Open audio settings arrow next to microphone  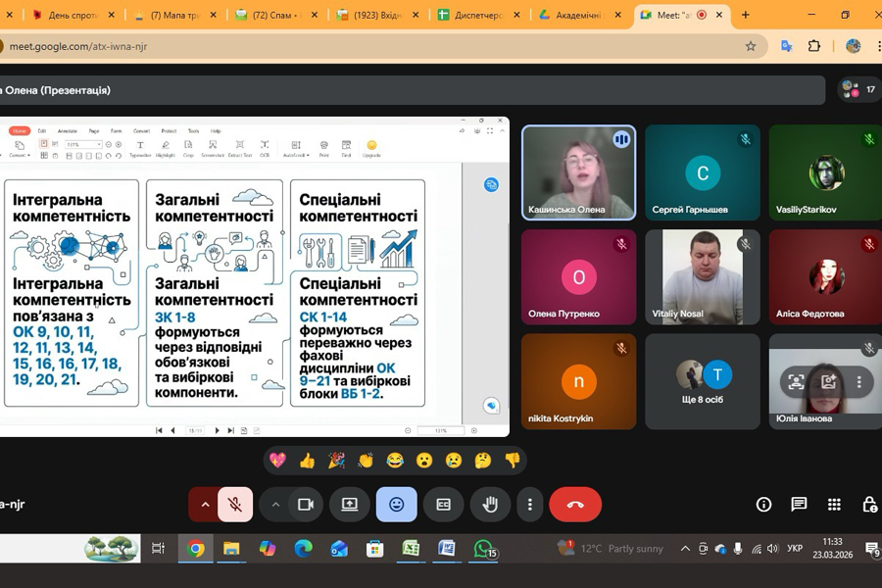[x=205, y=505]
